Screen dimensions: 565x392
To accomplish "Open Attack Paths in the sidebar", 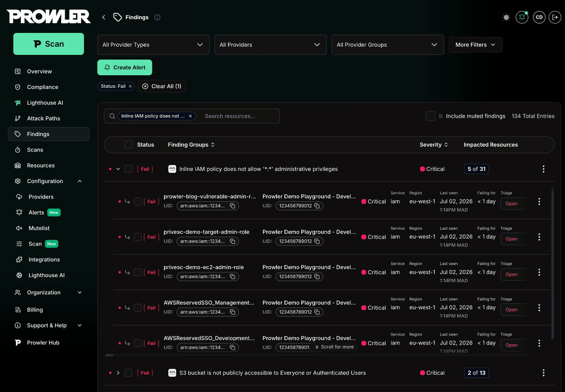I will coord(49,118).
